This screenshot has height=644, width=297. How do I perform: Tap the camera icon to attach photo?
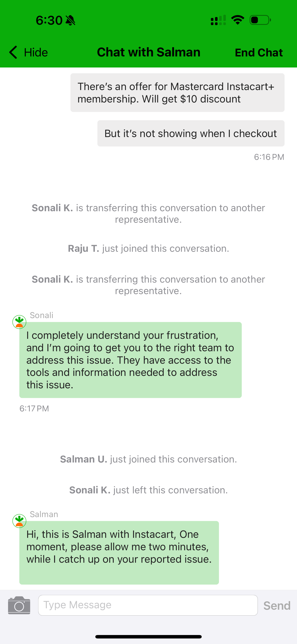tap(19, 605)
